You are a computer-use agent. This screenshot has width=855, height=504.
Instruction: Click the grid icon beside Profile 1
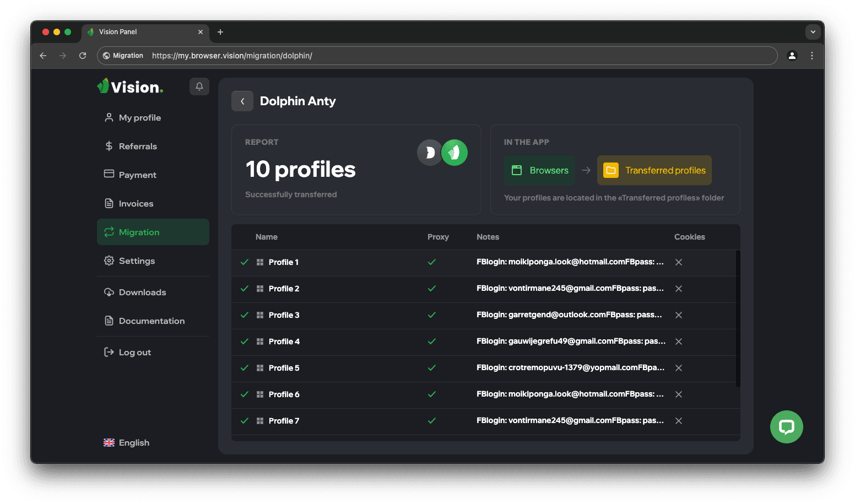tap(260, 262)
